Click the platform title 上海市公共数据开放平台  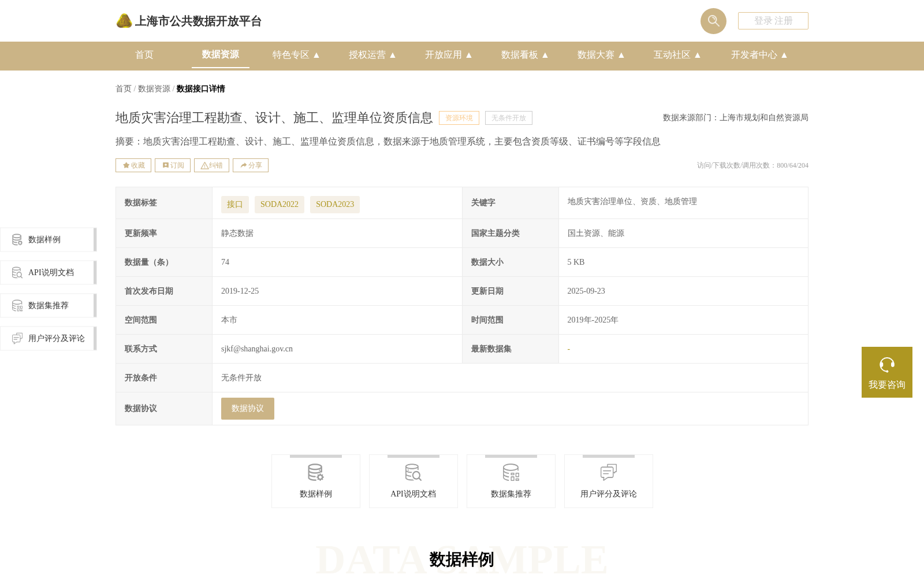tap(198, 21)
